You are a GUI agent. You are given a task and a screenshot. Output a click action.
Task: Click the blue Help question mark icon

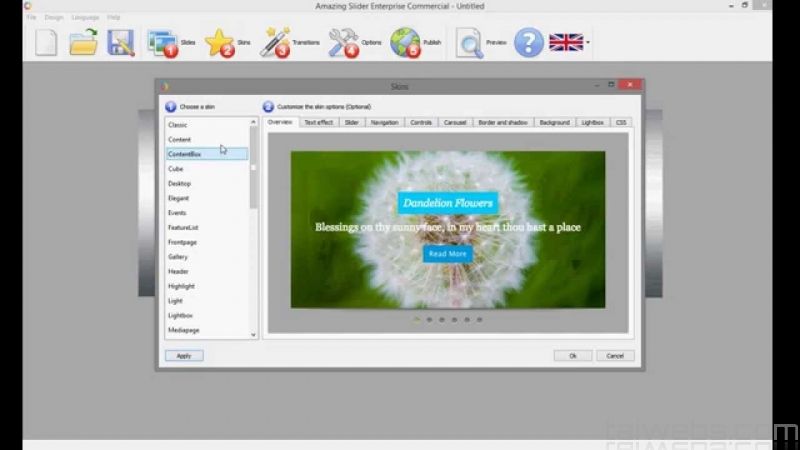[528, 42]
